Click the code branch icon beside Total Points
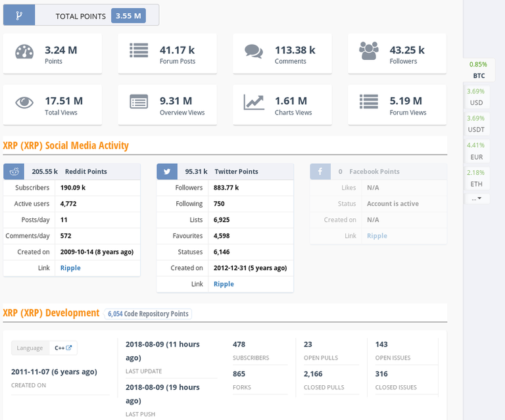505x420 pixels. tap(19, 15)
